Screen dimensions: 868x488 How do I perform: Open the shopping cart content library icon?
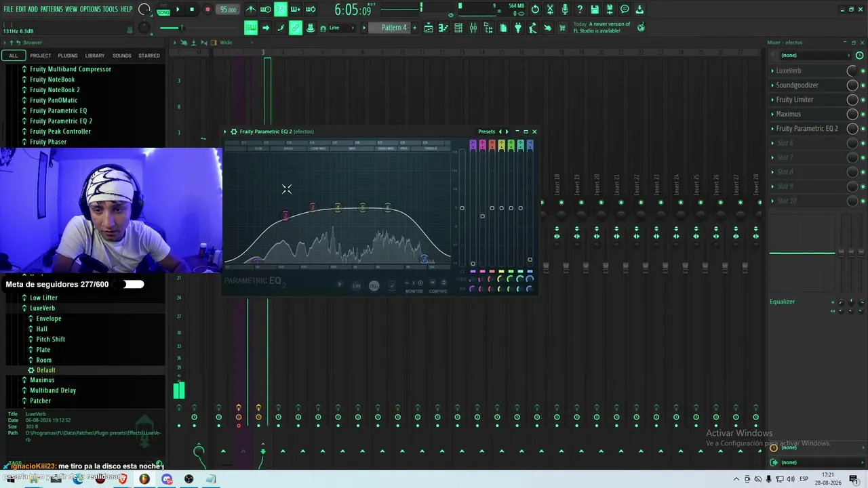pyautogui.click(x=562, y=28)
